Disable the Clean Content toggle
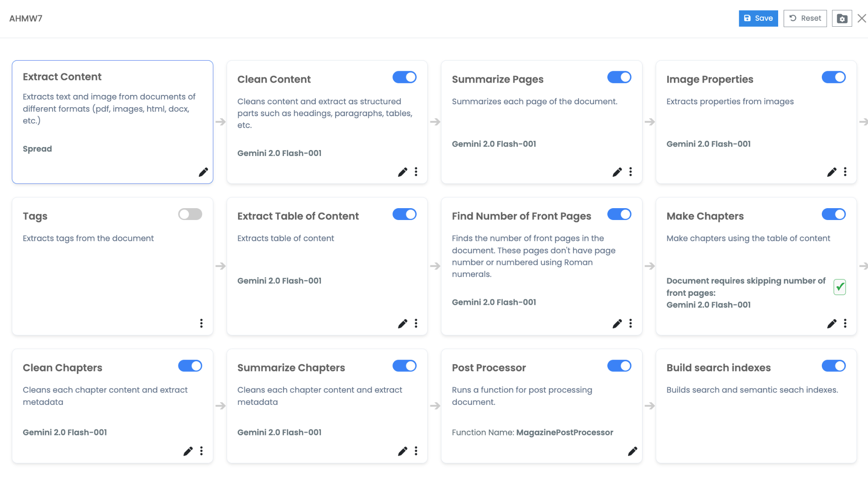 point(404,77)
